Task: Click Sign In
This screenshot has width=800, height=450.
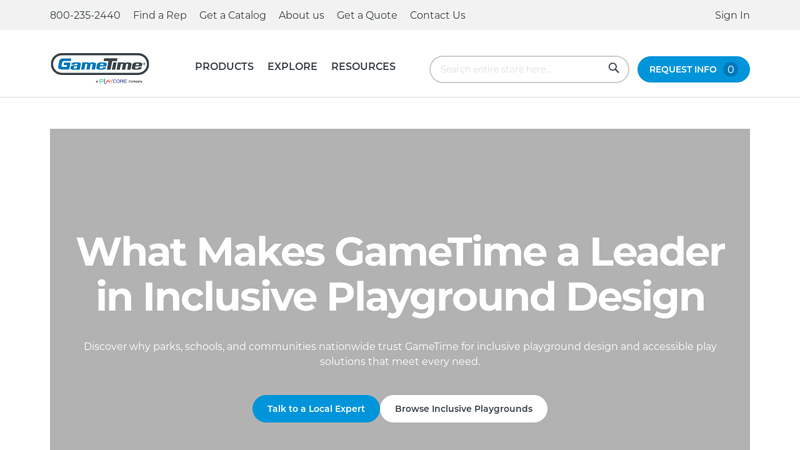Action: (732, 15)
